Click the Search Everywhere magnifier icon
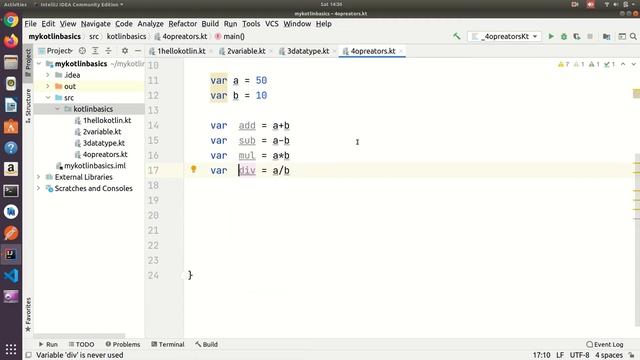Image resolution: width=640 pixels, height=360 pixels. click(x=633, y=36)
